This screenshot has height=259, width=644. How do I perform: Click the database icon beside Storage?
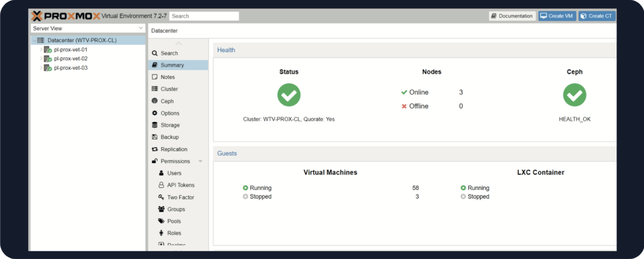point(155,125)
